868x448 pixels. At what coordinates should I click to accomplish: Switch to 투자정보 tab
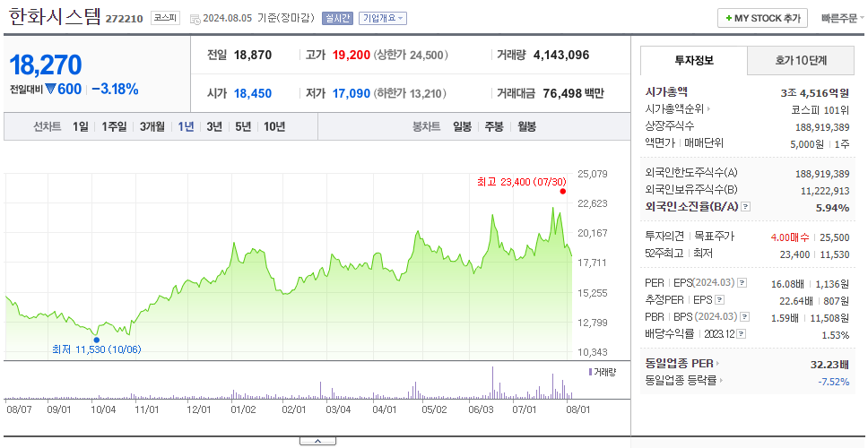coord(694,61)
